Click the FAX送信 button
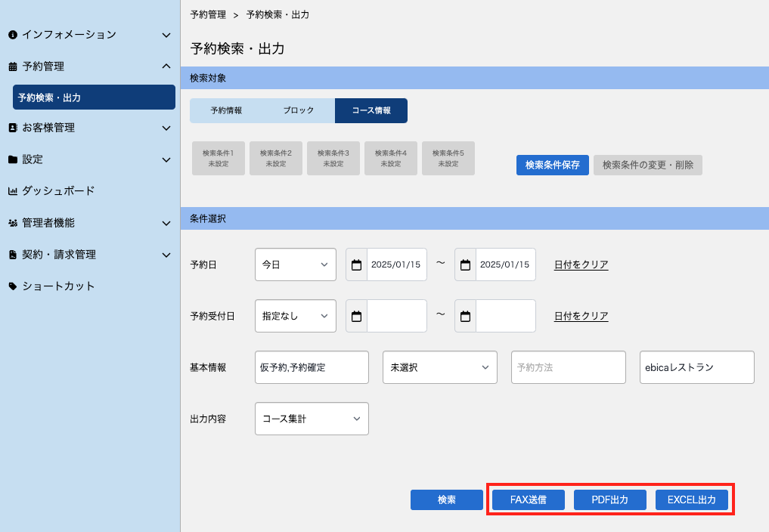 (529, 500)
